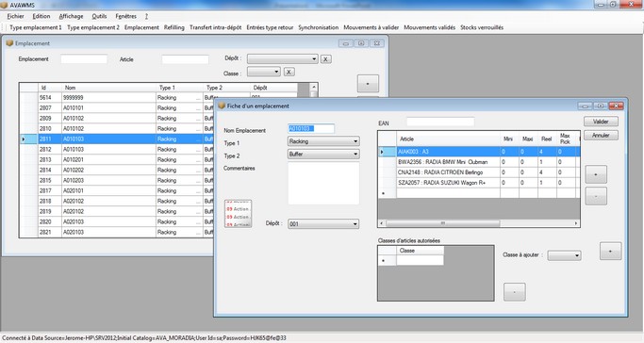Remove authorized class with minus button
644x343 pixels.
coord(514,292)
